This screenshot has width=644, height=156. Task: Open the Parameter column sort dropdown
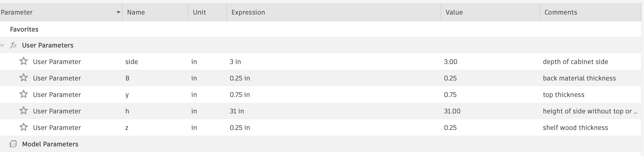point(118,12)
